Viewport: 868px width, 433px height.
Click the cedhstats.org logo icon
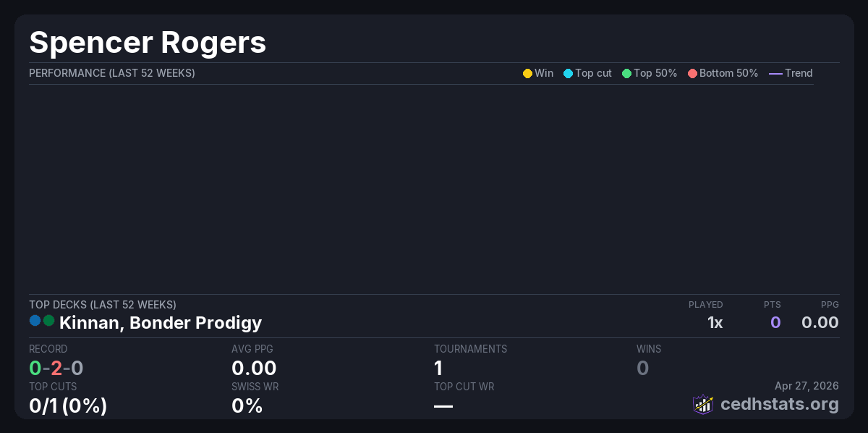(x=703, y=404)
